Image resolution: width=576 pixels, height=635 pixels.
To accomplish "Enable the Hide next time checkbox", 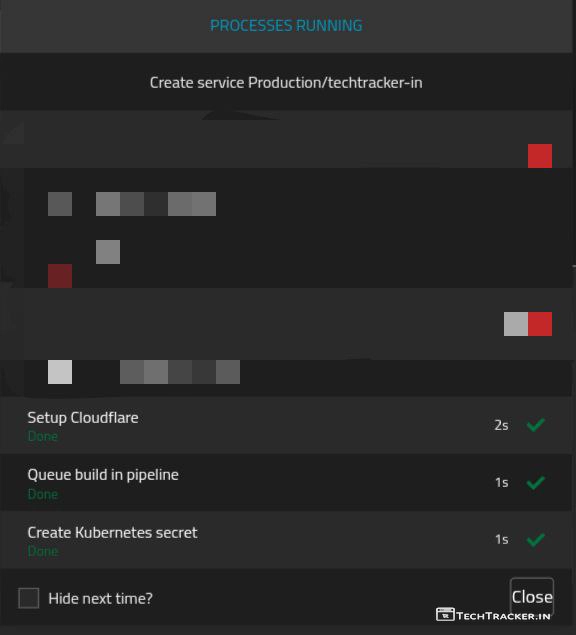I will click(x=29, y=598).
